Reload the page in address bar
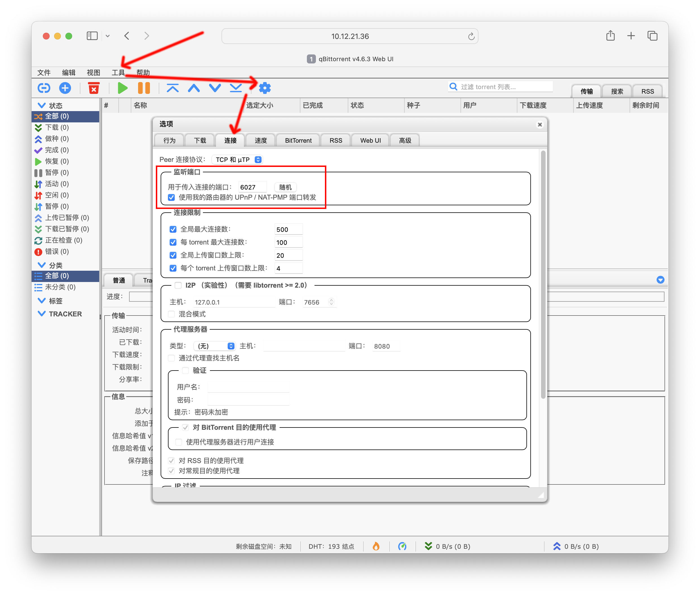This screenshot has height=595, width=700. 471,36
